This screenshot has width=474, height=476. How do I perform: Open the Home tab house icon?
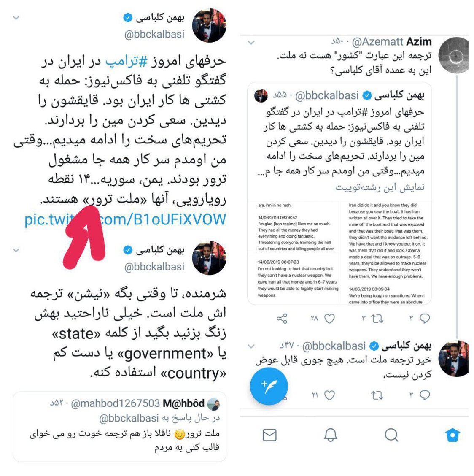point(452,435)
